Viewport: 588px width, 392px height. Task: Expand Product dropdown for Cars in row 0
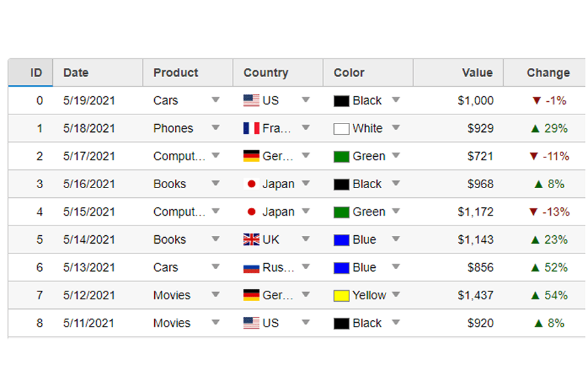pos(216,100)
